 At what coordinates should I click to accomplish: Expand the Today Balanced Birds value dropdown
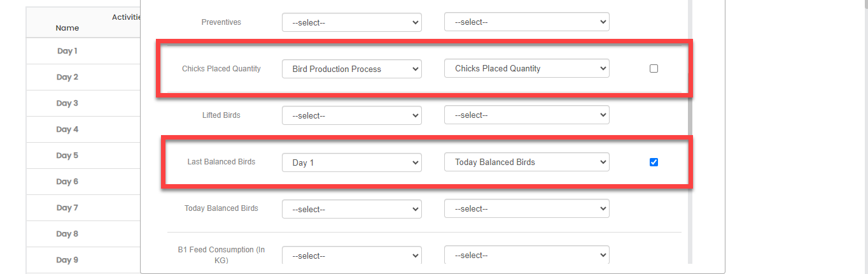click(x=526, y=162)
